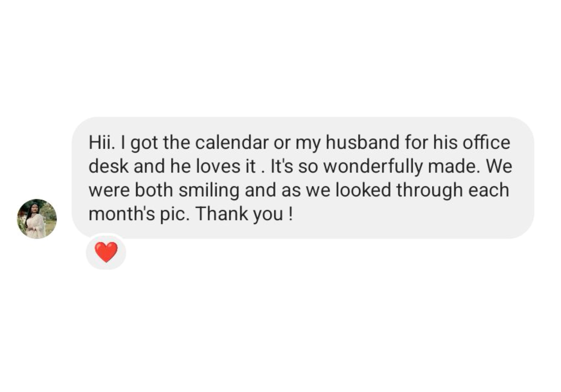561x392 pixels.
Task: Open the sender's profile picture
Action: tap(37, 219)
